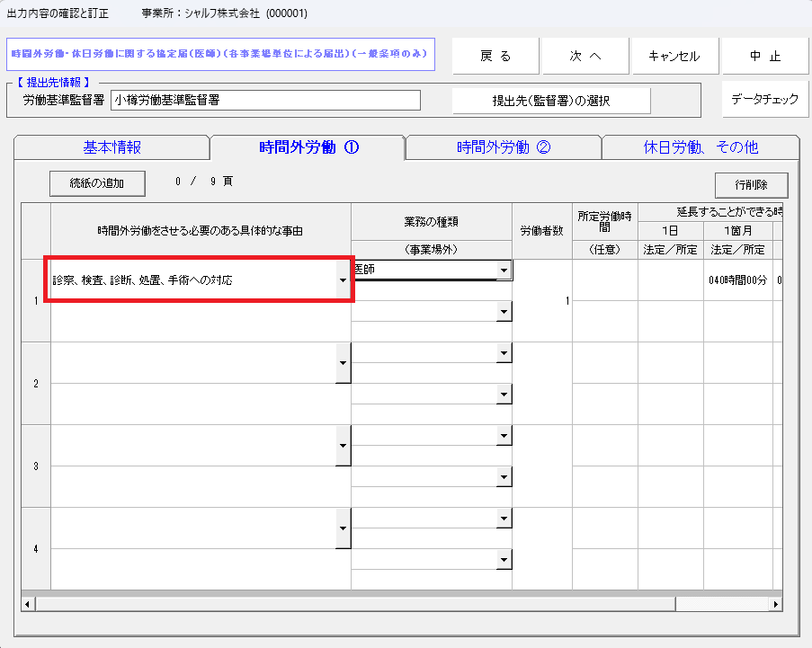Image resolution: width=812 pixels, height=648 pixels.
Task: Open the 医師 job type dropdown
Action: (504, 271)
